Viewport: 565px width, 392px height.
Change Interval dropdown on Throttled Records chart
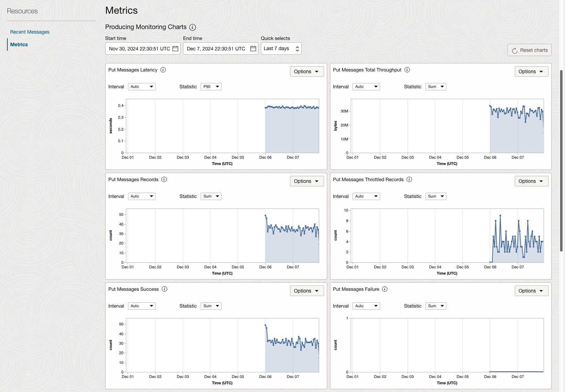(366, 196)
